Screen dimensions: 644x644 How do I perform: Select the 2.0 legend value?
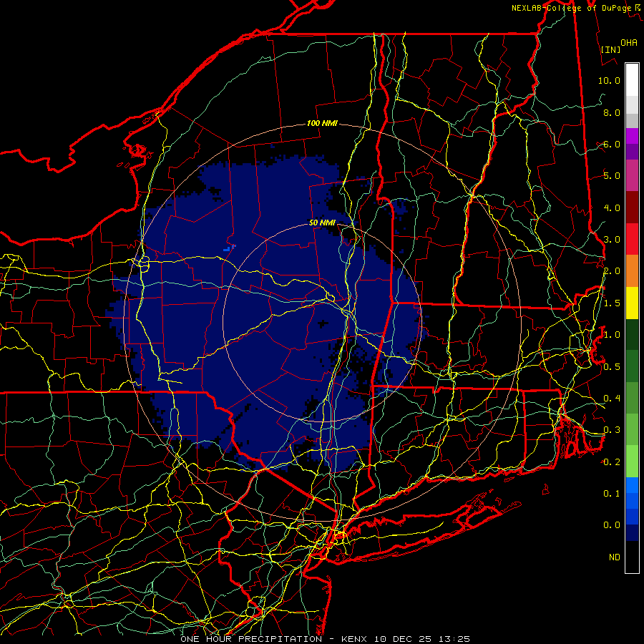click(x=612, y=271)
